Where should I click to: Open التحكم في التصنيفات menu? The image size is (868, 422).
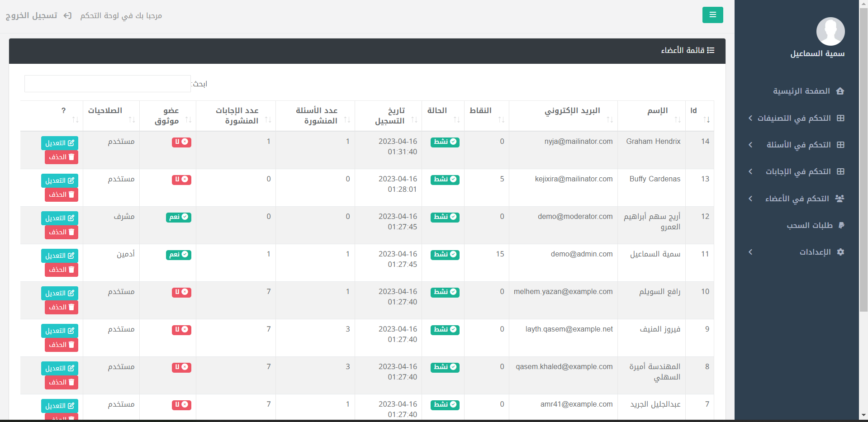[794, 118]
